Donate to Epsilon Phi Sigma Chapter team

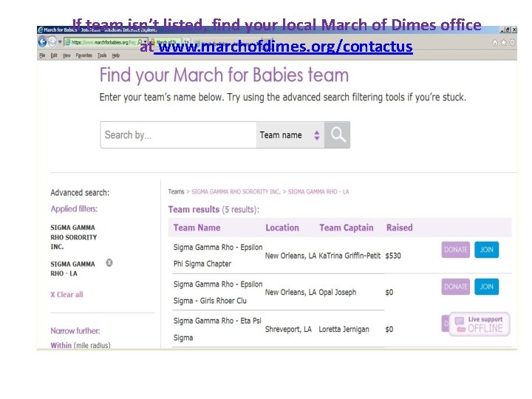[x=456, y=250]
